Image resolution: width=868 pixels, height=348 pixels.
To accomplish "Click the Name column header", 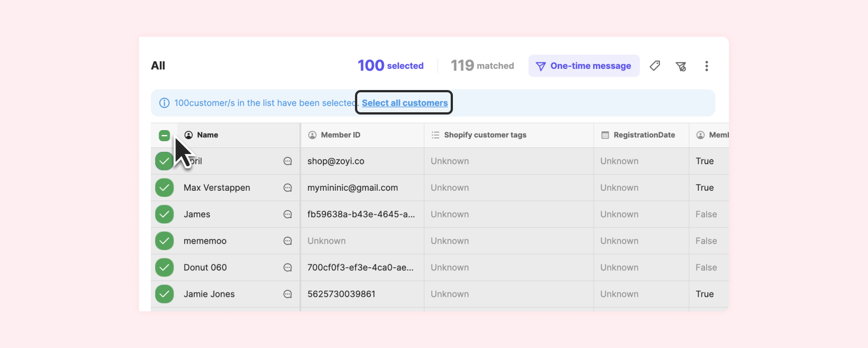I will click(208, 135).
